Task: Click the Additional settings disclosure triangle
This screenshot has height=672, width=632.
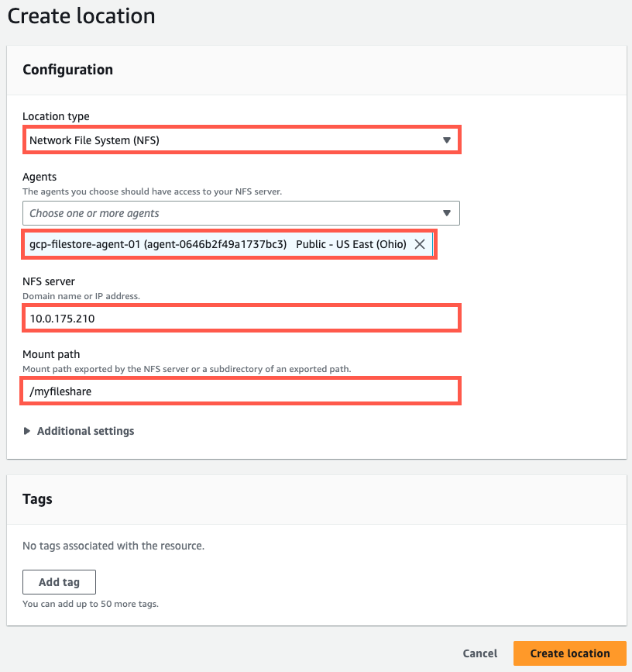Action: coord(28,431)
